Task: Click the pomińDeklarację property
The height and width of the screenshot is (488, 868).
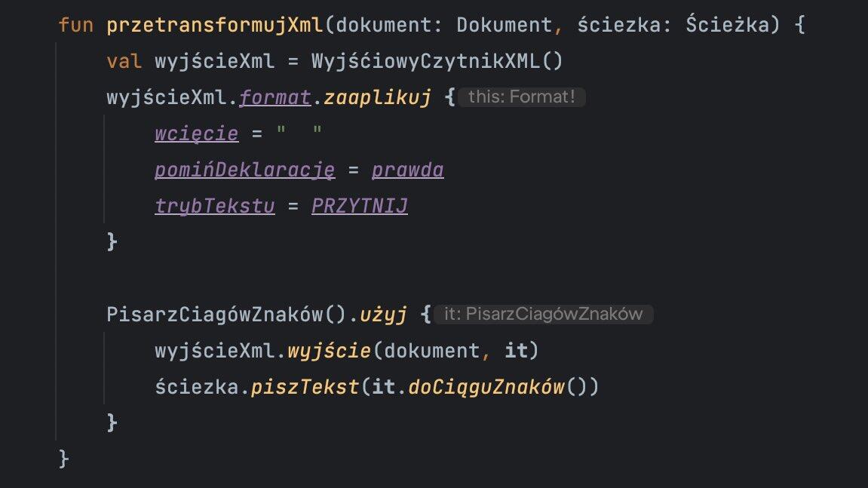Action: (x=244, y=170)
